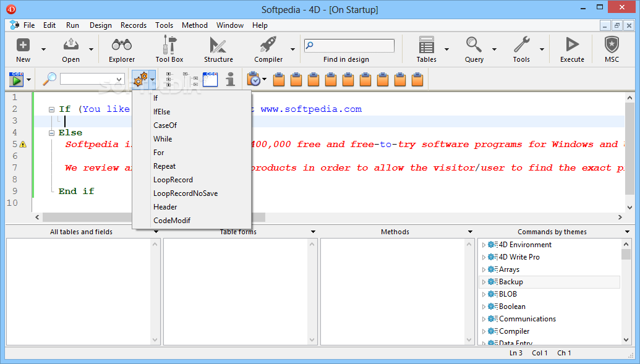Select IfElse from the macro menu

tap(192, 112)
